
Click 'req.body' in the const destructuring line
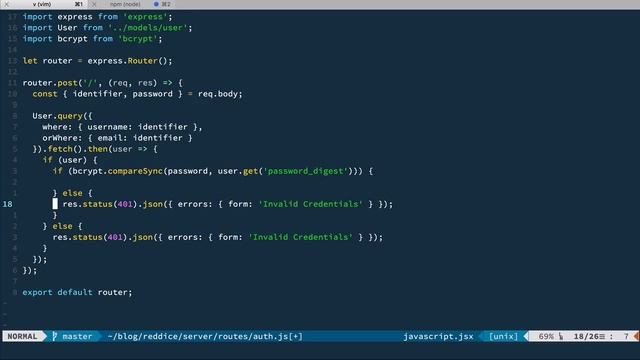coord(218,94)
